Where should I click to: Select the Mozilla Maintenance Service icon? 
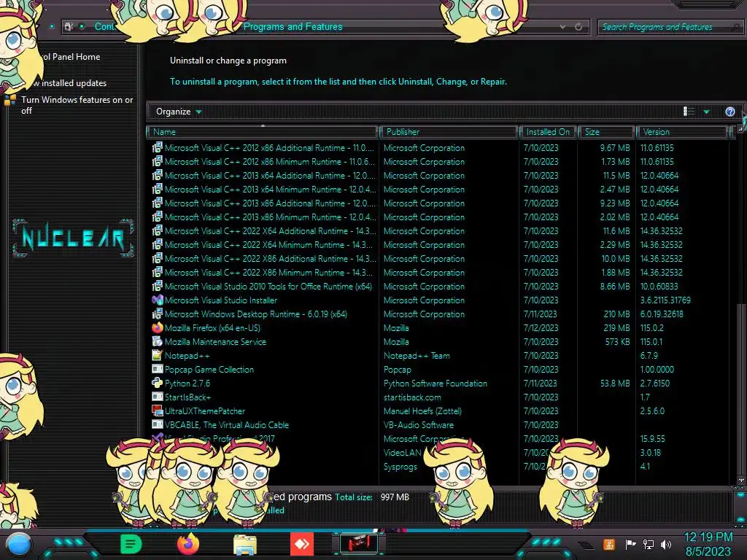(158, 341)
